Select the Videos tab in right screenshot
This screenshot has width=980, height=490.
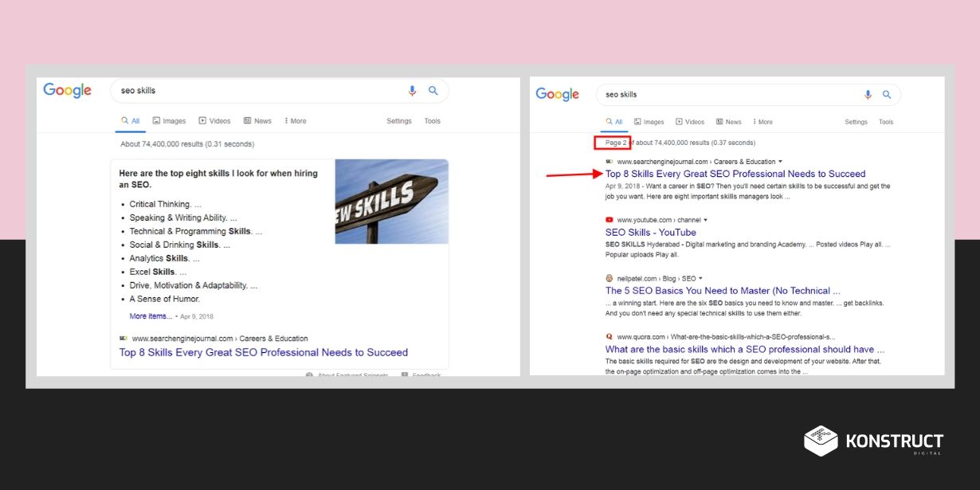coord(690,122)
